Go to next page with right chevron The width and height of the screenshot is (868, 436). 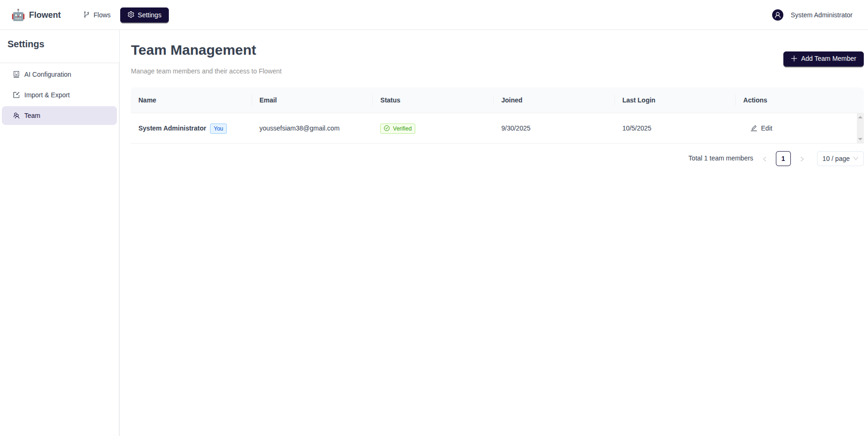point(802,159)
